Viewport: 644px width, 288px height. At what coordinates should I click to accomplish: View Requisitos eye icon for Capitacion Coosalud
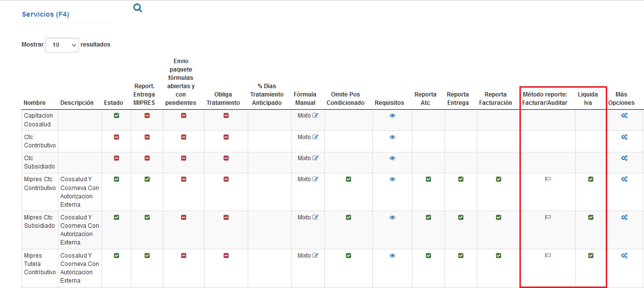pyautogui.click(x=392, y=116)
